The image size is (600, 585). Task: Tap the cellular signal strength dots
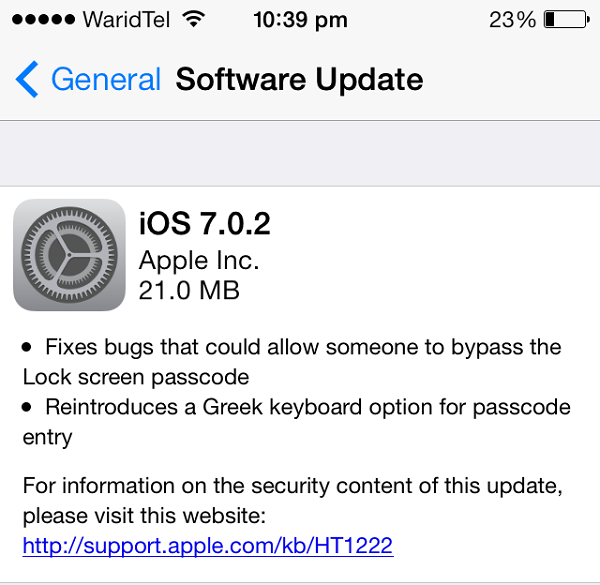(x=43, y=20)
